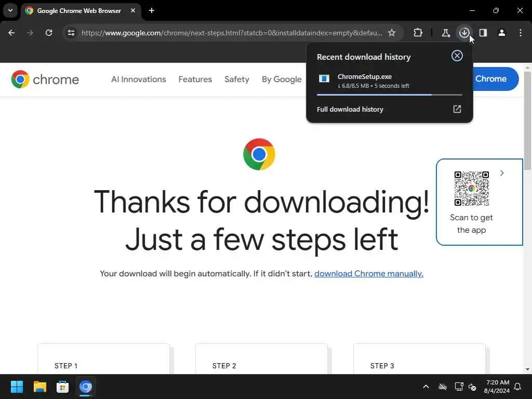Open site information icon in address bar
This screenshot has width=532, height=399.
pos(71,33)
